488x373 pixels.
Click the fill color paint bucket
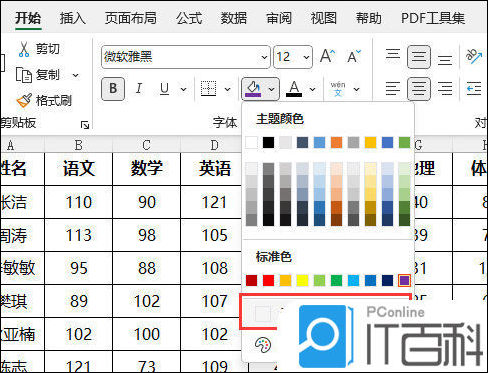coord(253,89)
